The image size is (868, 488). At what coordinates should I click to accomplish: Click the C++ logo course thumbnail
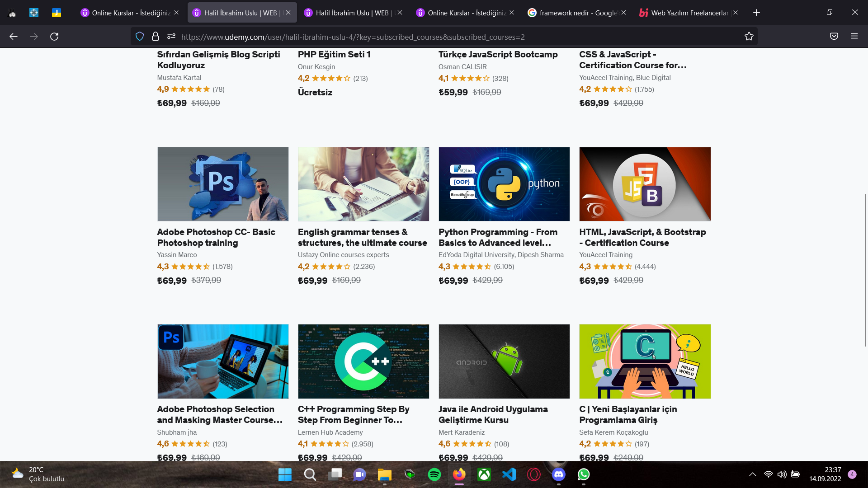[363, 361]
